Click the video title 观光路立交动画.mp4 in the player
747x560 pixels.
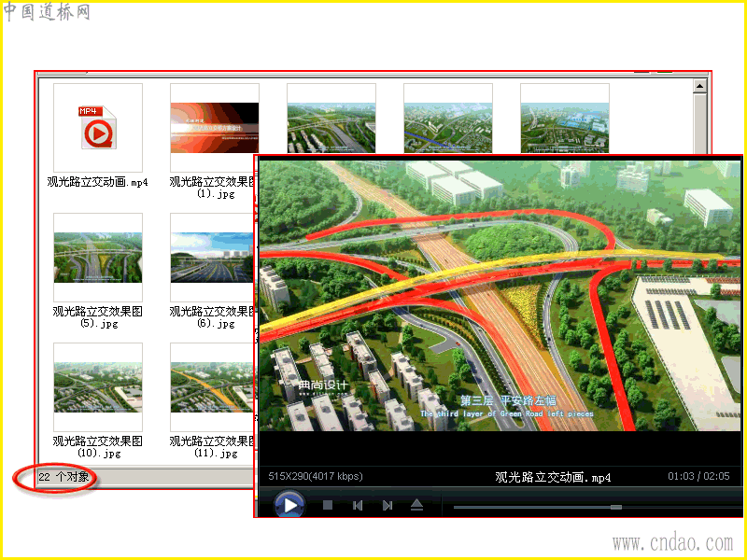[x=553, y=477]
